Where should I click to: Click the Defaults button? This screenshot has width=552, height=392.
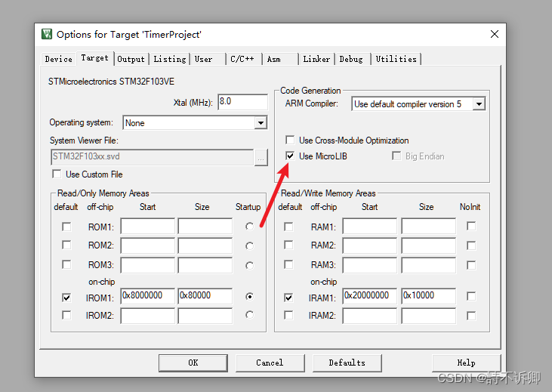347,363
